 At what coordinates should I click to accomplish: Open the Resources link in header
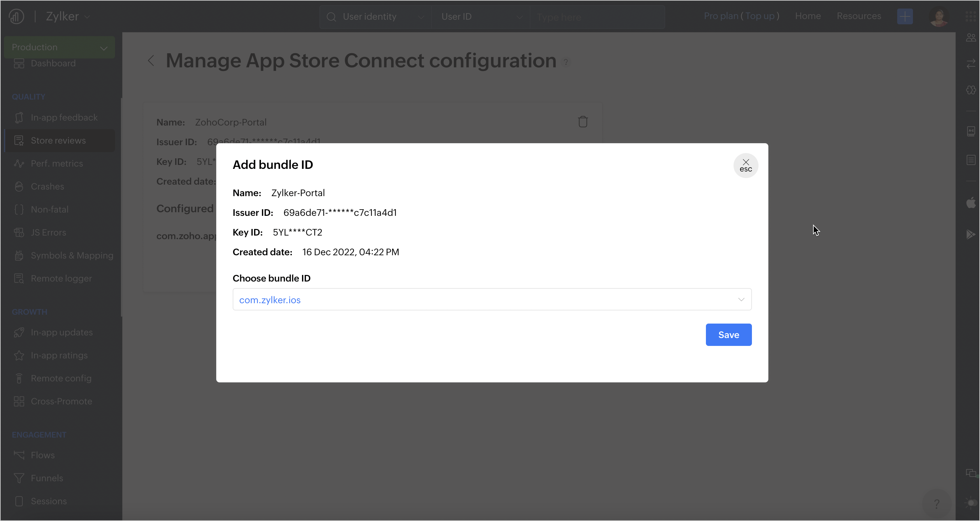pos(858,16)
